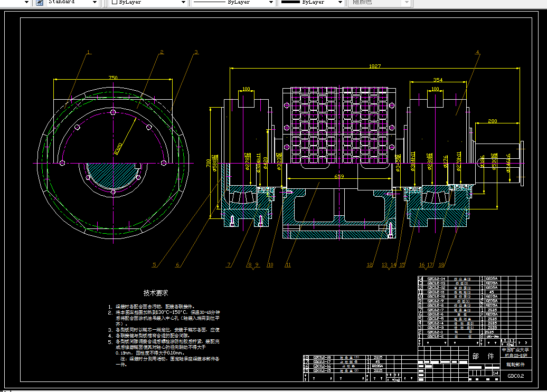Click the 354 dimension text

[438, 80]
